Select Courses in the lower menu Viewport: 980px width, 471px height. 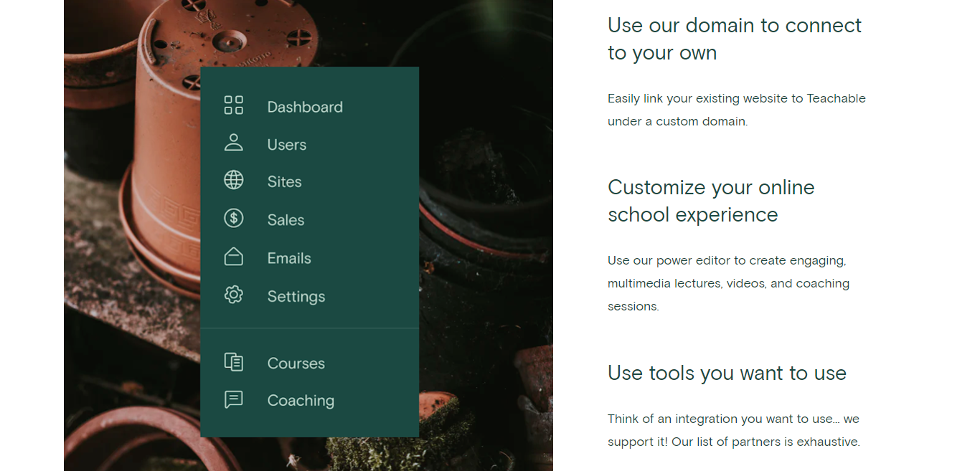(296, 363)
